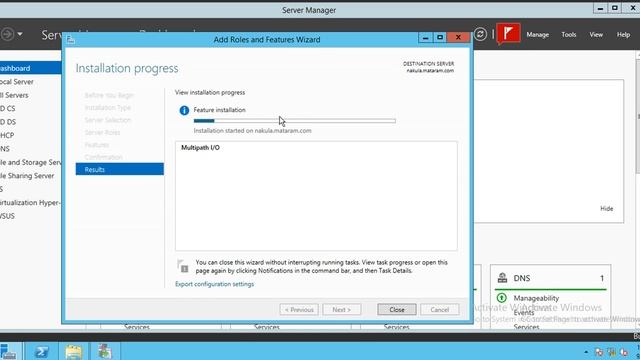Click the feature installation progress bar
This screenshot has width=640, height=360.
pos(295,121)
